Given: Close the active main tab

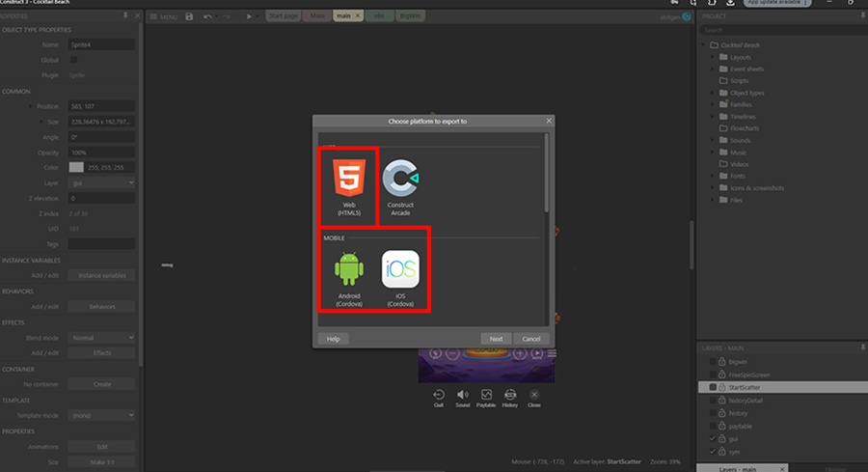Looking at the screenshot, I should tap(358, 15).
